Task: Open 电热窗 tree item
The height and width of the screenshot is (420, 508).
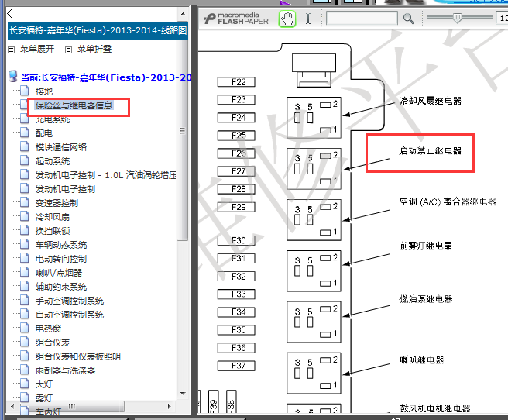Action: 48,329
